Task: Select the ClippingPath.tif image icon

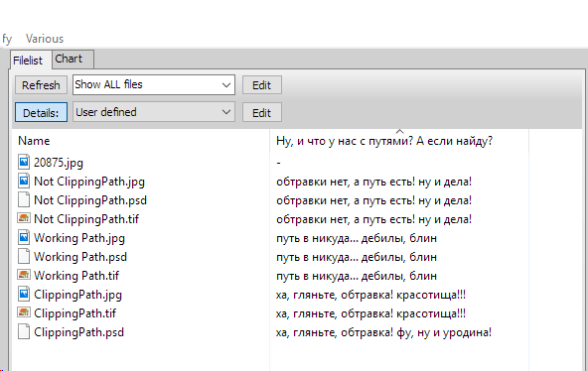Action: (24, 312)
